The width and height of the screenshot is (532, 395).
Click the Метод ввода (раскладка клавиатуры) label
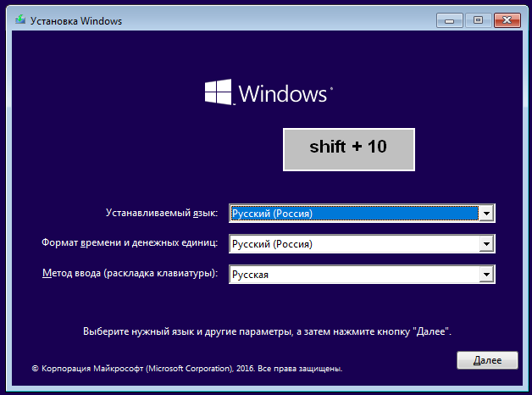coord(130,273)
